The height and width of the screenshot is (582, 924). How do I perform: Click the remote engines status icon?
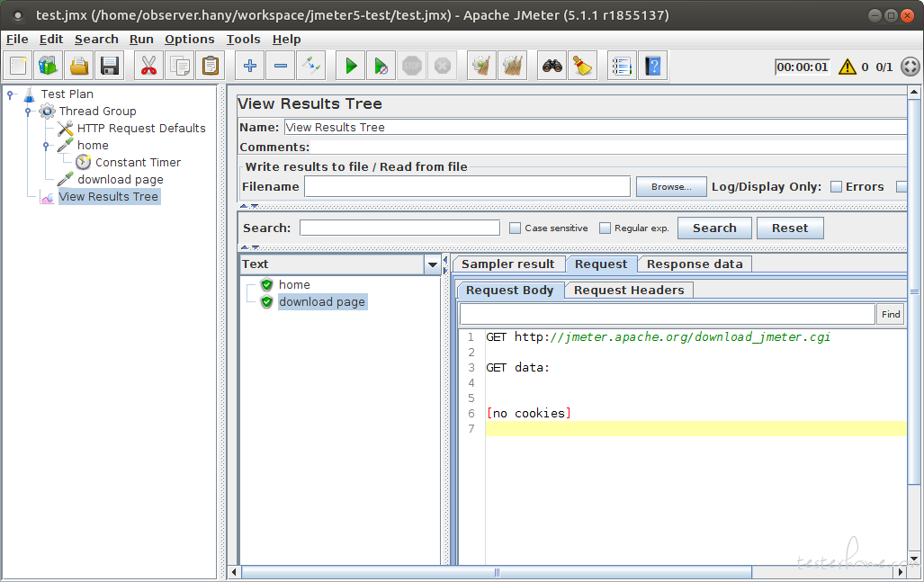(x=910, y=67)
